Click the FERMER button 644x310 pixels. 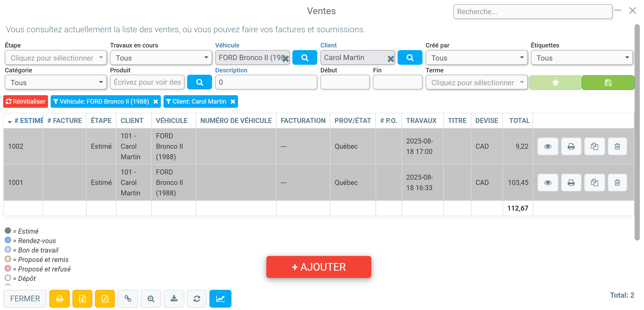tap(25, 299)
